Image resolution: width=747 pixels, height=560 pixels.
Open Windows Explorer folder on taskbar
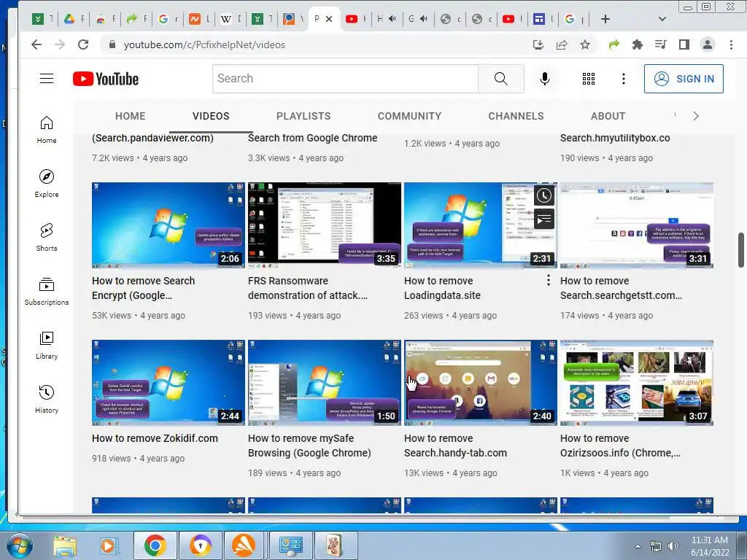tap(65, 545)
